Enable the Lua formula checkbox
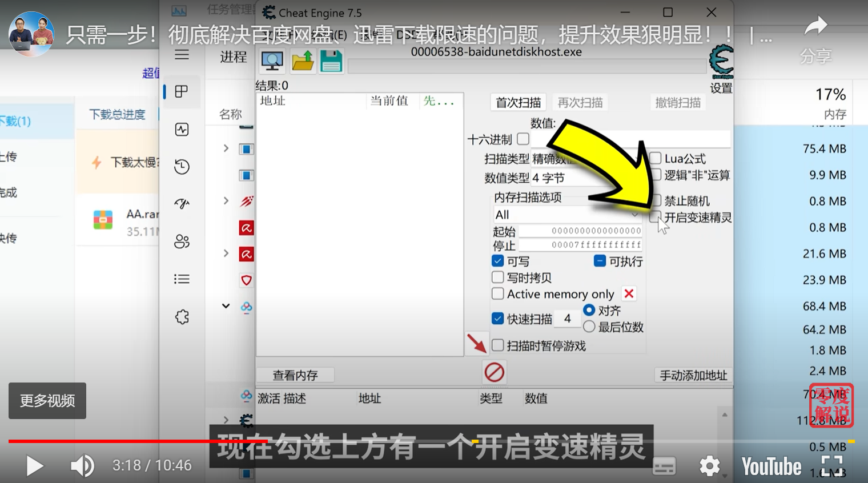 point(656,158)
